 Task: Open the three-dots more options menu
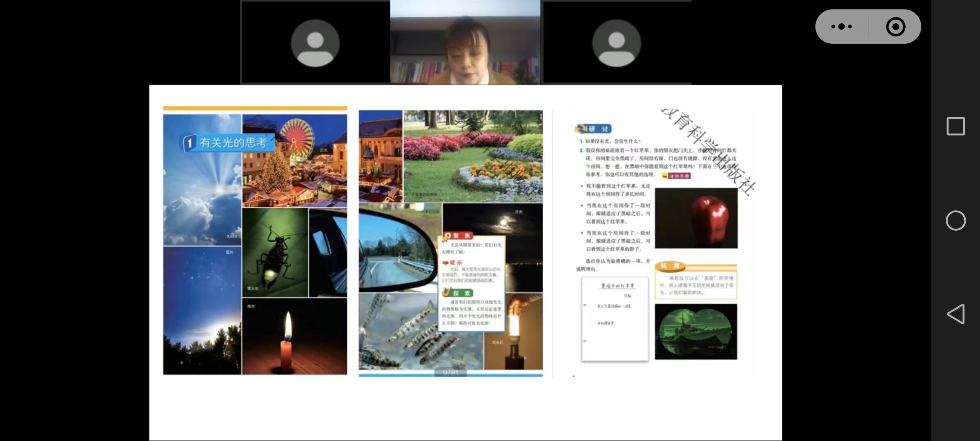pos(842,27)
